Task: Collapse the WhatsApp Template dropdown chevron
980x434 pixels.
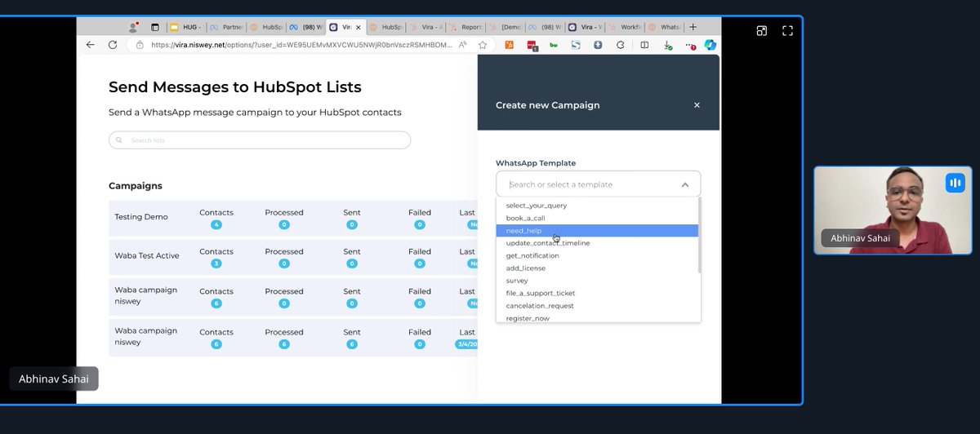Action: click(684, 184)
